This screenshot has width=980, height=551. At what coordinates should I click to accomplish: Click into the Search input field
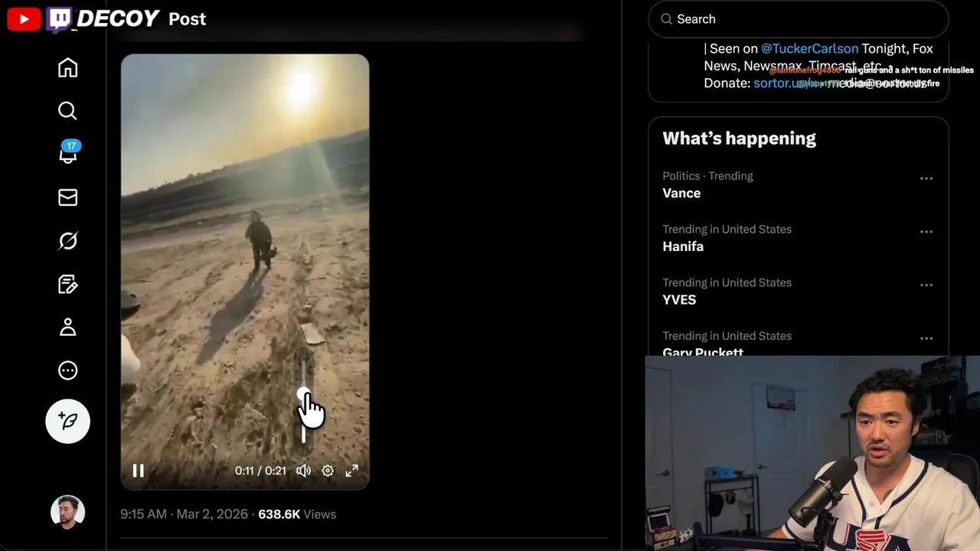pyautogui.click(x=799, y=19)
